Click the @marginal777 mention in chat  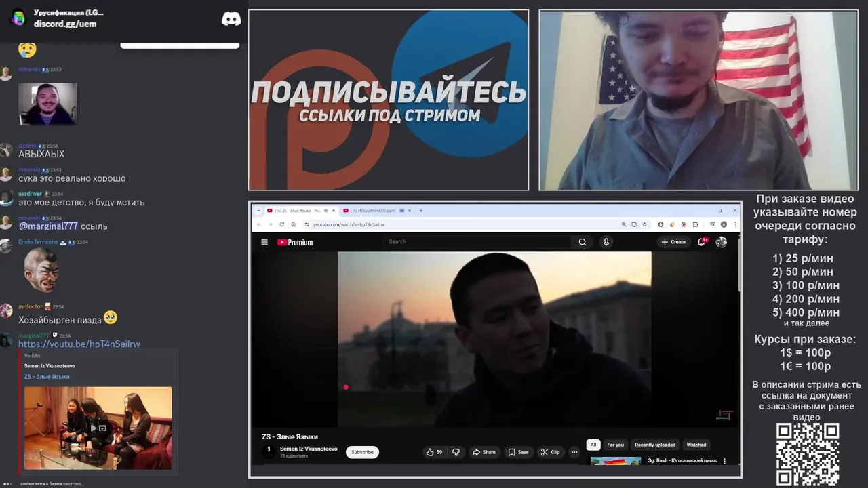click(x=48, y=226)
